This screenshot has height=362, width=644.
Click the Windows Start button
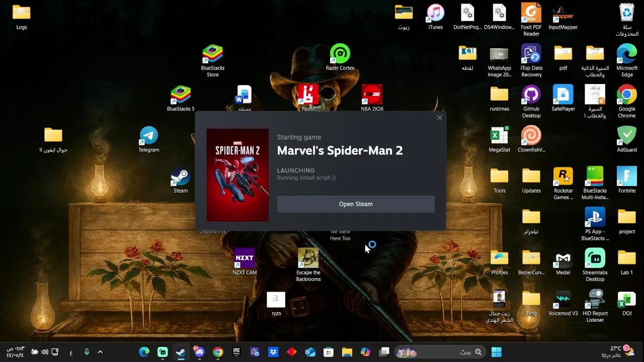[497, 352]
